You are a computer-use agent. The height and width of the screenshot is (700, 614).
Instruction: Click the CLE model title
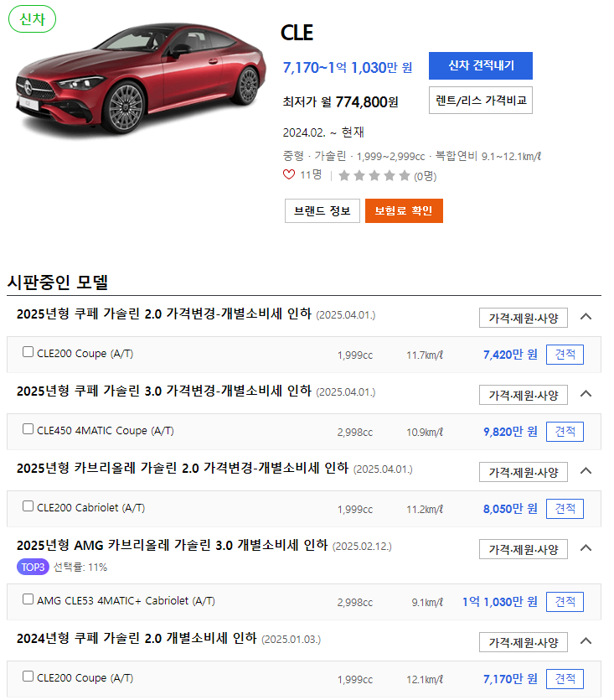pyautogui.click(x=297, y=33)
